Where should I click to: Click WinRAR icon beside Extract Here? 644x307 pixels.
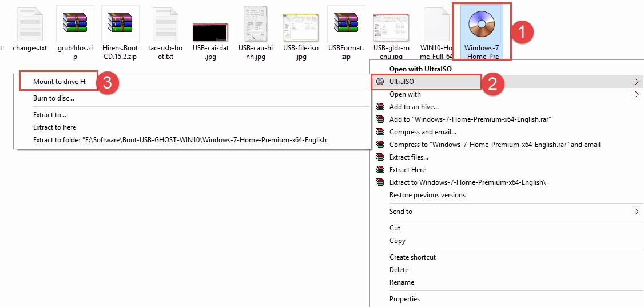point(380,170)
